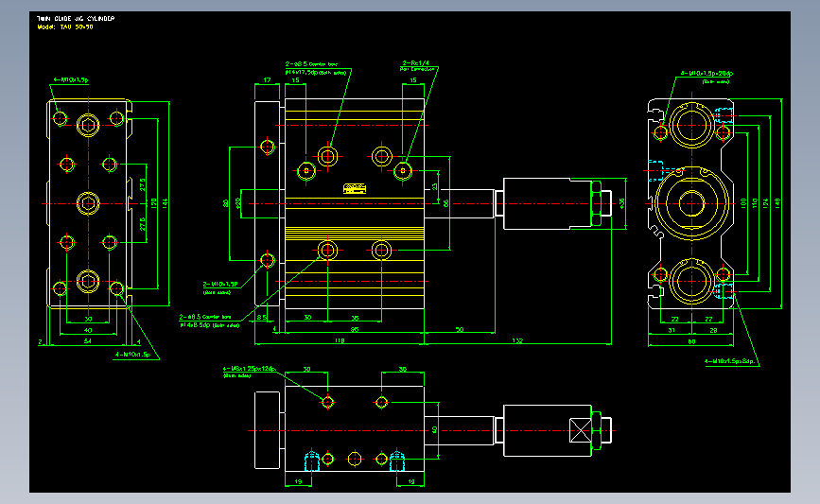Click the '100' vertical dimension
Viewport: 820px width, 504px height.
point(743,203)
